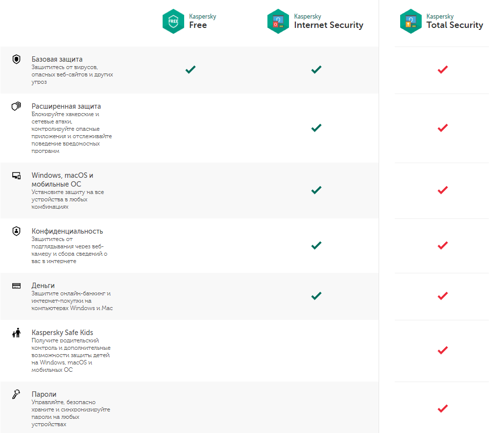Select the Kaspersky Free product title
Screen dimensions: 504x433
(x=202, y=21)
